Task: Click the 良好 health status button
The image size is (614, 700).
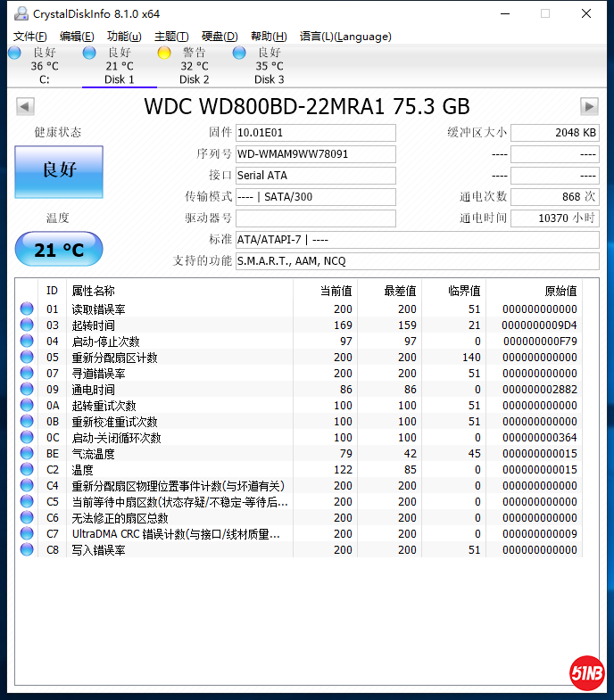Action: (59, 171)
